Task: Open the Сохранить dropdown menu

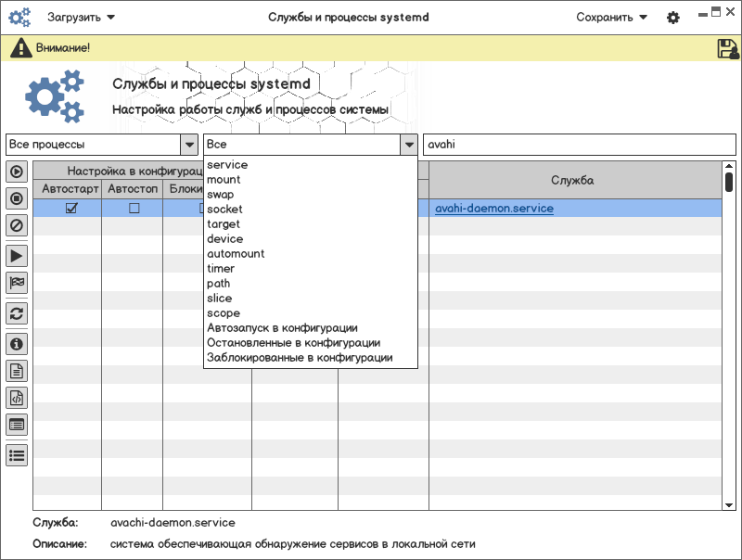Action: [611, 18]
